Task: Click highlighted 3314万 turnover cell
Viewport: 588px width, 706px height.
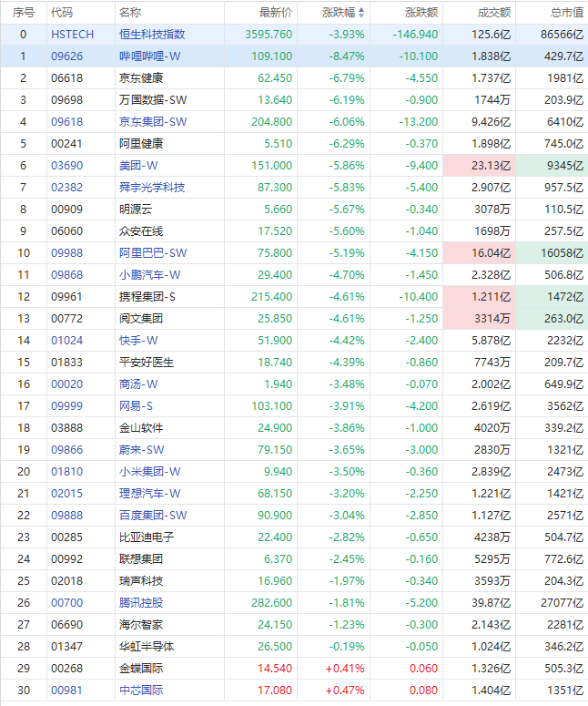Action: pyautogui.click(x=480, y=319)
